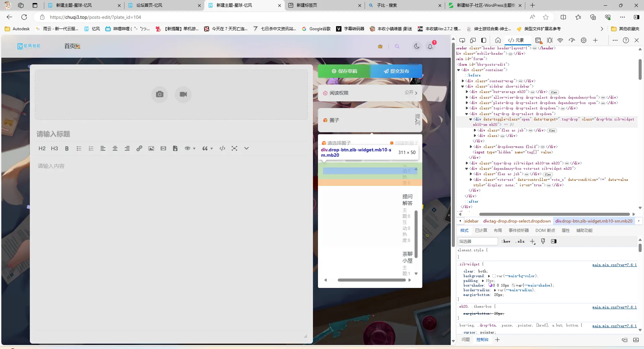
Task: Insert file attachment via editor toolbar
Action: point(175,148)
